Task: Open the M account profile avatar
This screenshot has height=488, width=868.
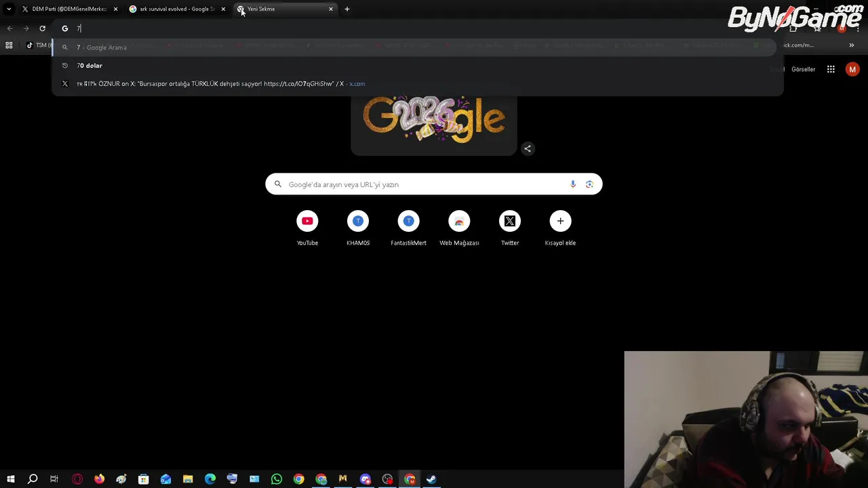Action: (x=852, y=69)
